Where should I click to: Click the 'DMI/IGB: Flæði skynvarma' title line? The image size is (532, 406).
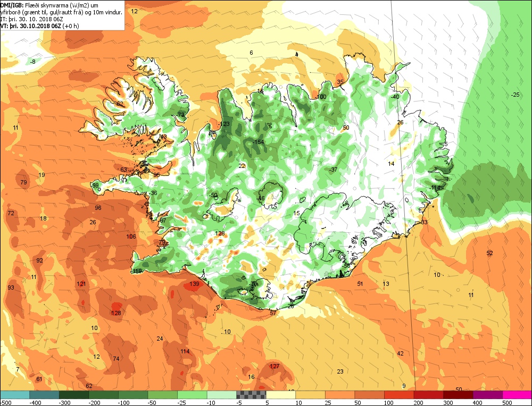coord(49,5)
